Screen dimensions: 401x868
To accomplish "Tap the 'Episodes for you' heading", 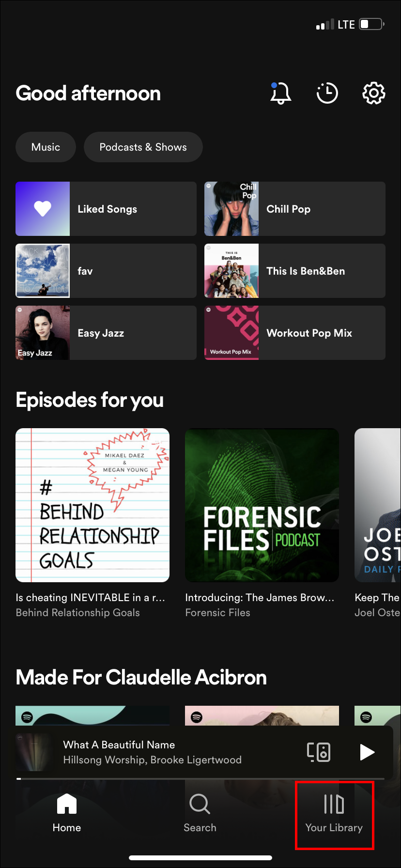I will pyautogui.click(x=90, y=400).
